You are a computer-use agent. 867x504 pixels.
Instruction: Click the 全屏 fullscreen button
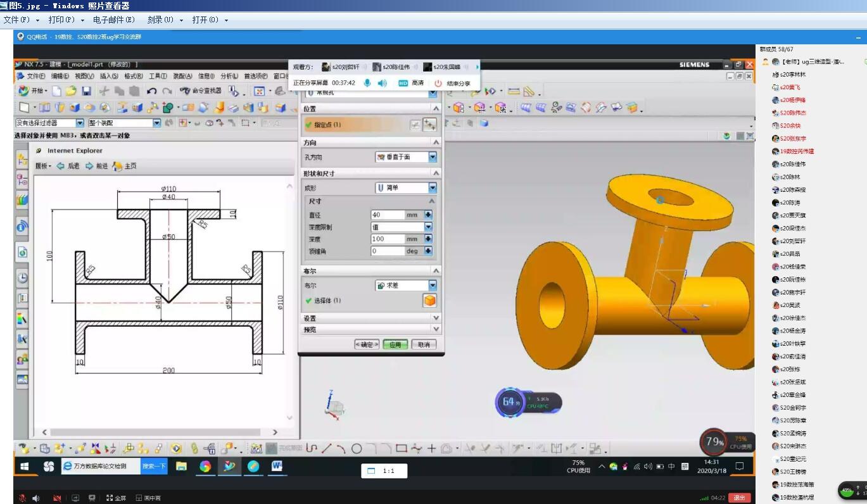click(x=117, y=498)
